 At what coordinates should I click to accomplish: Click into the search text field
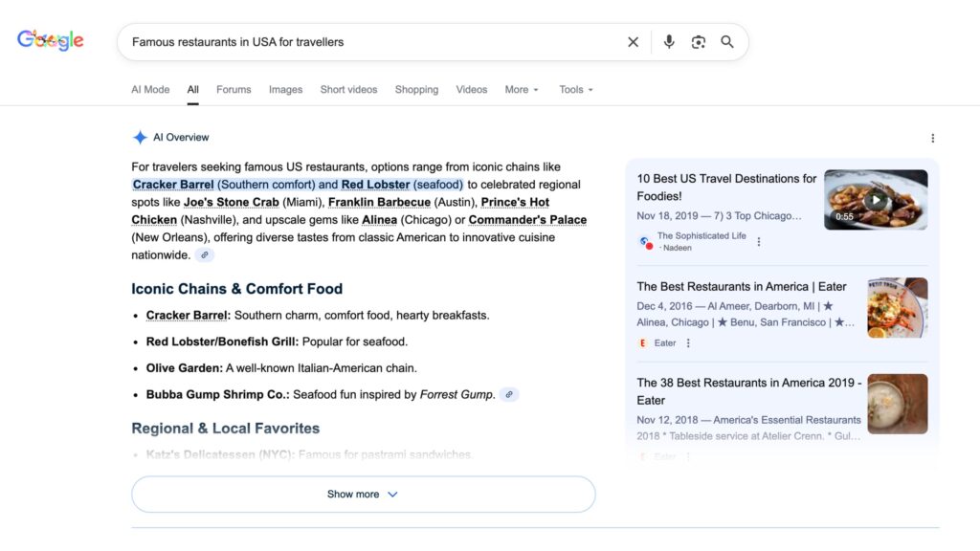pyautogui.click(x=373, y=42)
